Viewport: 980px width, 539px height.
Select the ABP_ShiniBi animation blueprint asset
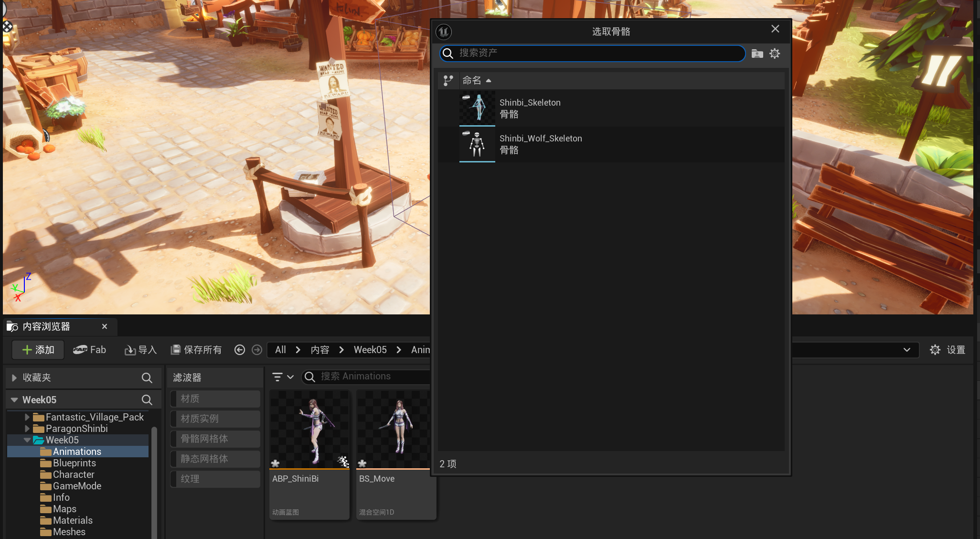click(309, 455)
